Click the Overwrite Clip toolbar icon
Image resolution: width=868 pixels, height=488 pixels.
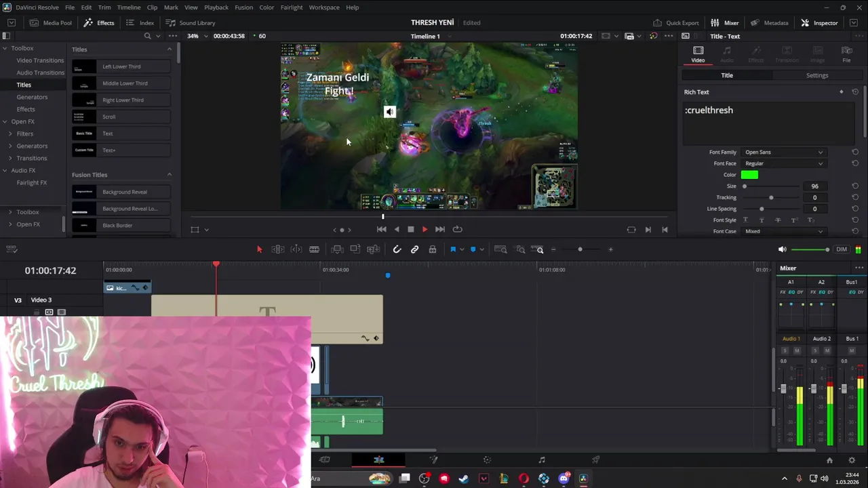(355, 249)
